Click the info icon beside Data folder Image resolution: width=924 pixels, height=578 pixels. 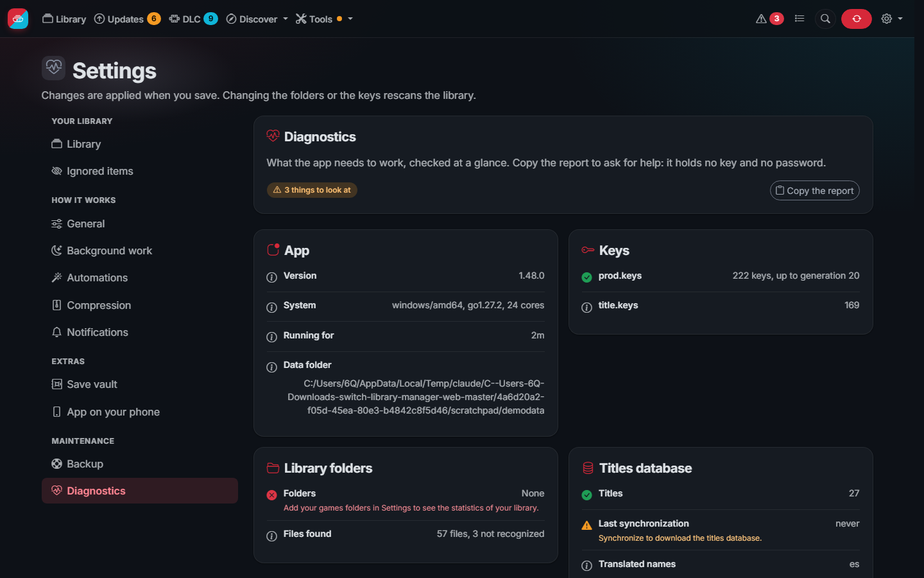tap(272, 367)
